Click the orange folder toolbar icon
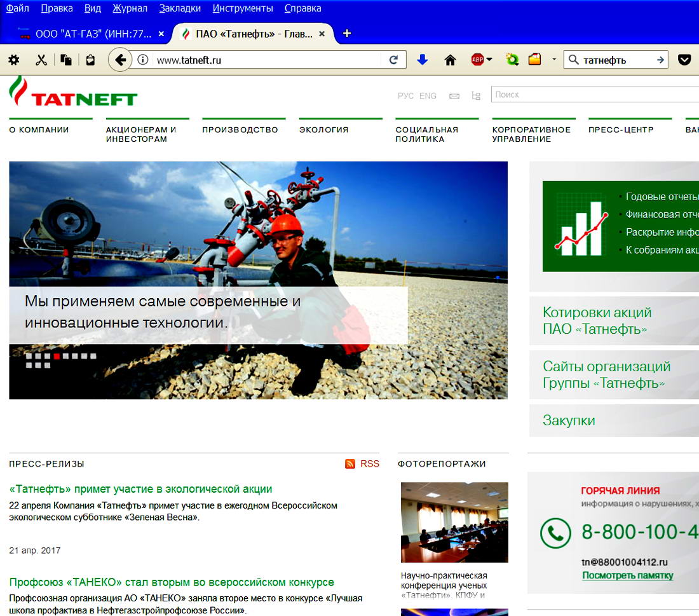The image size is (699, 616). point(534,59)
